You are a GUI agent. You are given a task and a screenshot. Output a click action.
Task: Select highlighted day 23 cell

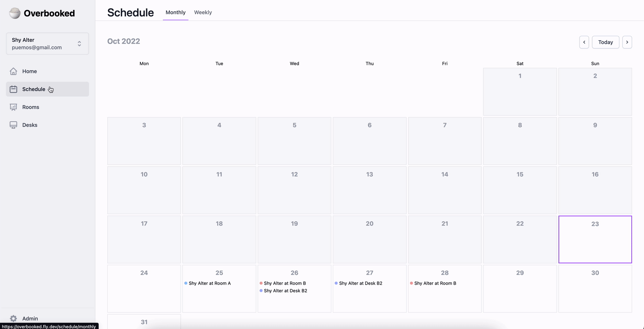[x=595, y=239]
